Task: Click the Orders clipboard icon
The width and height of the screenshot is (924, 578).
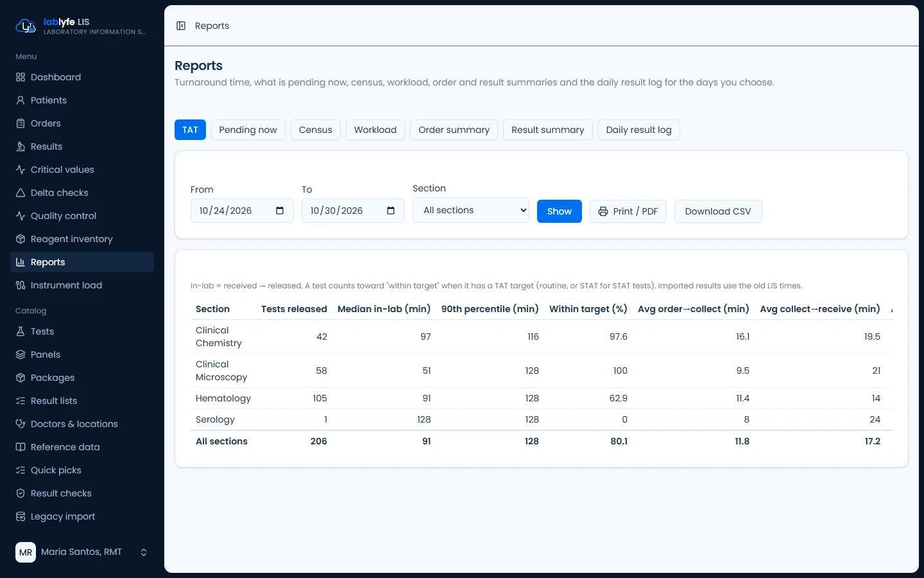Action: click(21, 123)
